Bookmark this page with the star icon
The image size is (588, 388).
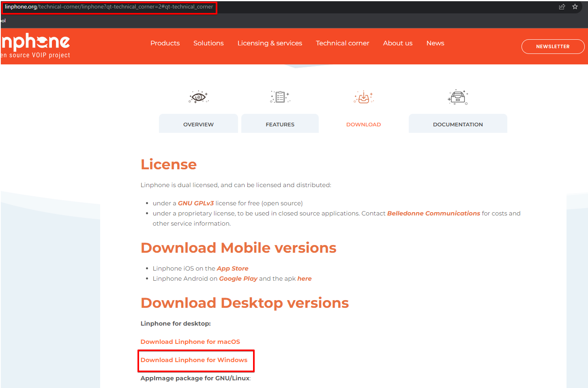point(575,7)
